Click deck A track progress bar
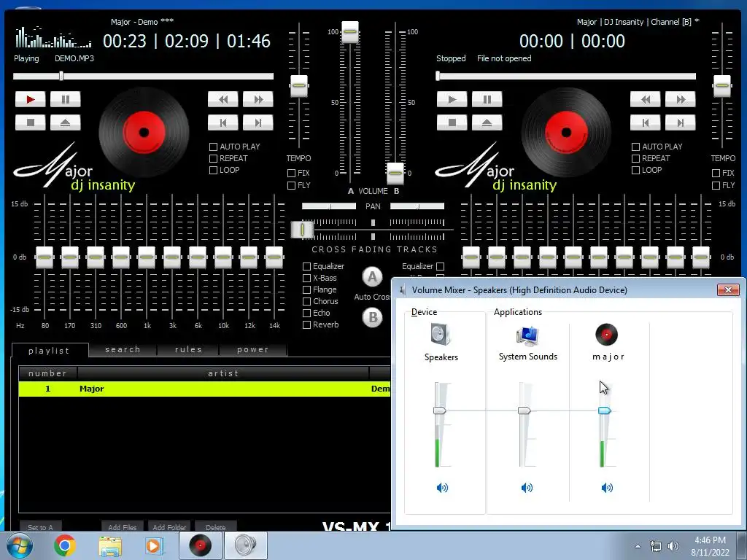Screen dimensions: 747x560 pyautogui.click(x=144, y=76)
